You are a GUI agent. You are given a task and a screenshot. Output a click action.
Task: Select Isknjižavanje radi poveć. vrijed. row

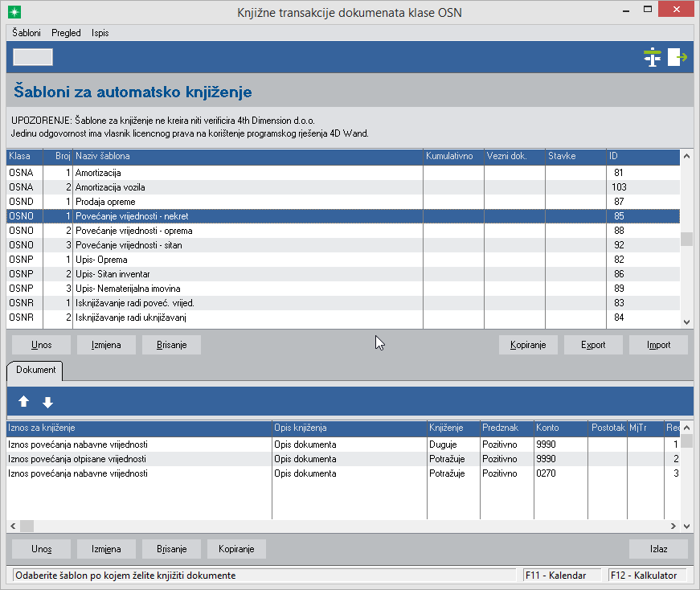pos(343,303)
